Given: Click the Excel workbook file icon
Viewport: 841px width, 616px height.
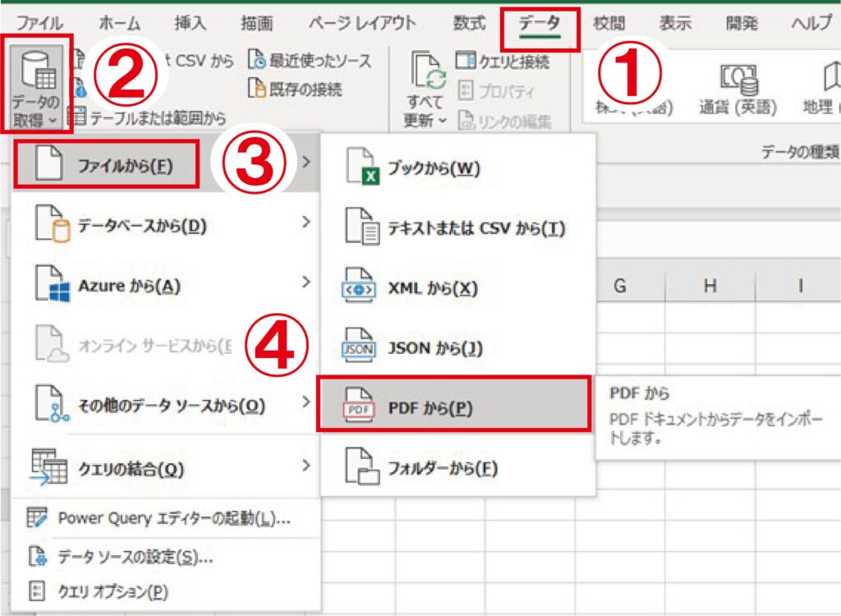Looking at the screenshot, I should pos(362,168).
